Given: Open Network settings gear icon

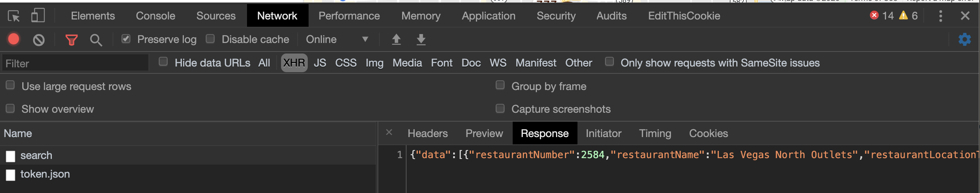Looking at the screenshot, I should [965, 39].
